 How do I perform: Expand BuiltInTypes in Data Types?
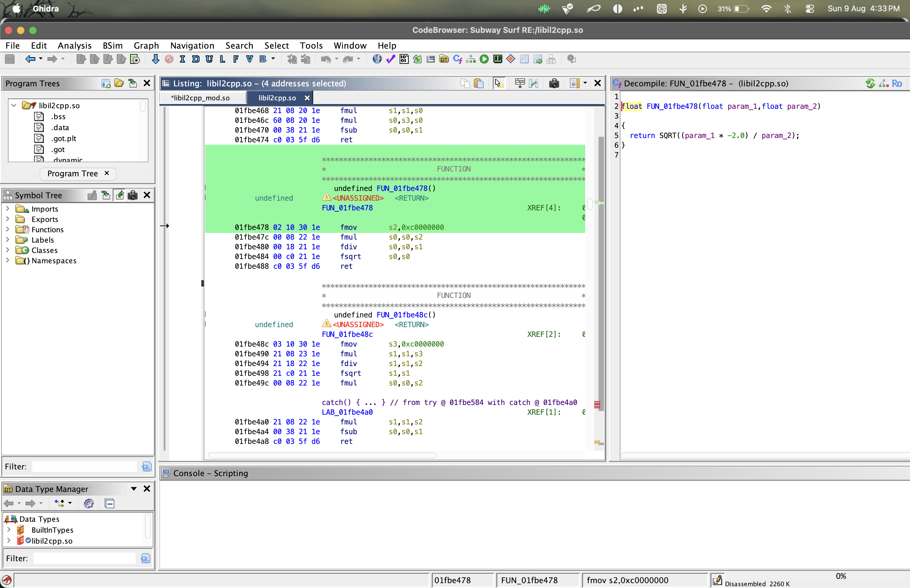click(9, 530)
